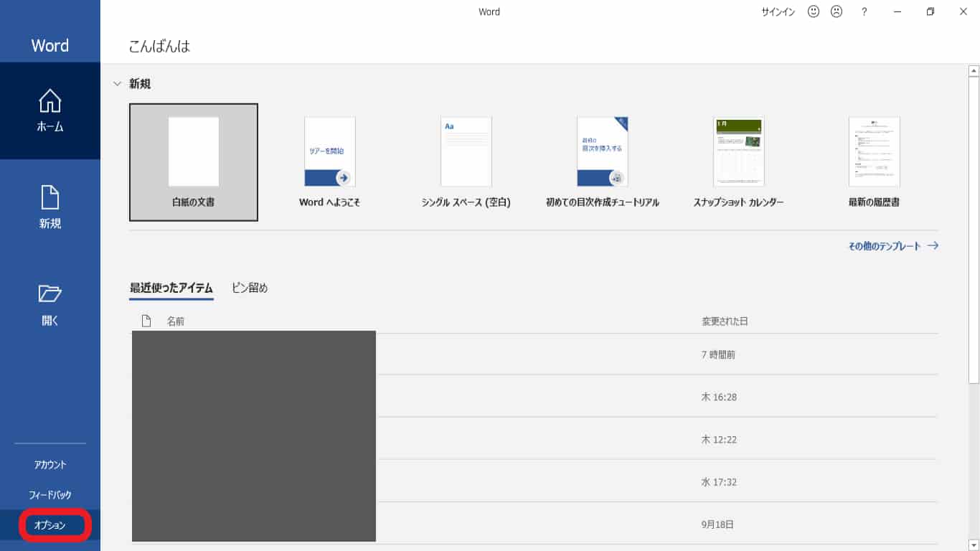The width and height of the screenshot is (980, 551).
Task: Switch to the ピン留め tab
Action: [x=250, y=288]
